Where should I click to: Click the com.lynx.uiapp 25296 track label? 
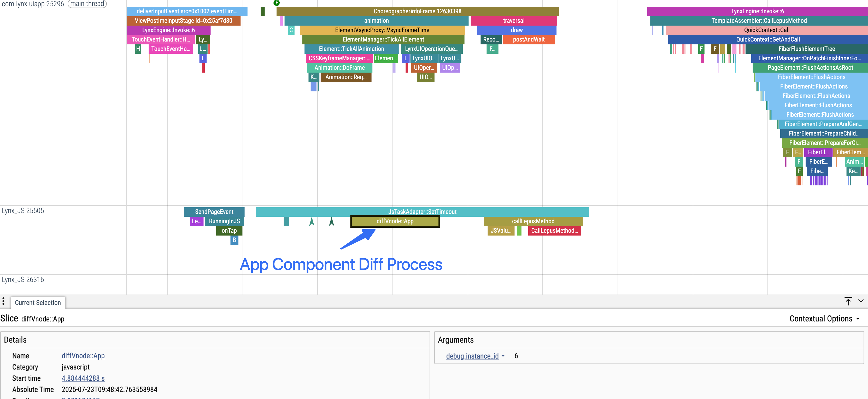pyautogui.click(x=33, y=4)
